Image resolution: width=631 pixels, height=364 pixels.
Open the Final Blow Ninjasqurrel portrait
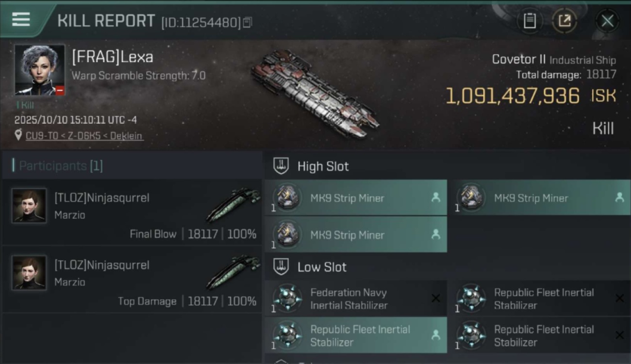click(x=29, y=206)
